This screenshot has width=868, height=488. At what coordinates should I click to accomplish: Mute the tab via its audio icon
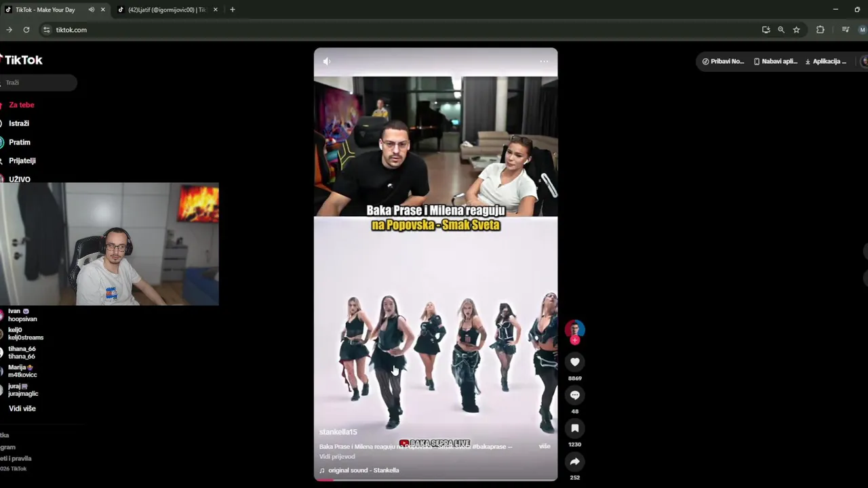(x=91, y=9)
